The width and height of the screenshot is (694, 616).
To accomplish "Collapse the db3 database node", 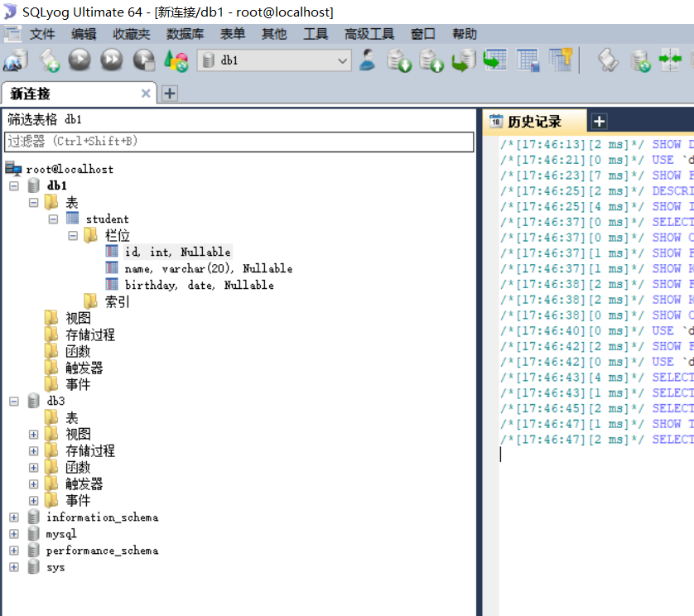I will 14,401.
